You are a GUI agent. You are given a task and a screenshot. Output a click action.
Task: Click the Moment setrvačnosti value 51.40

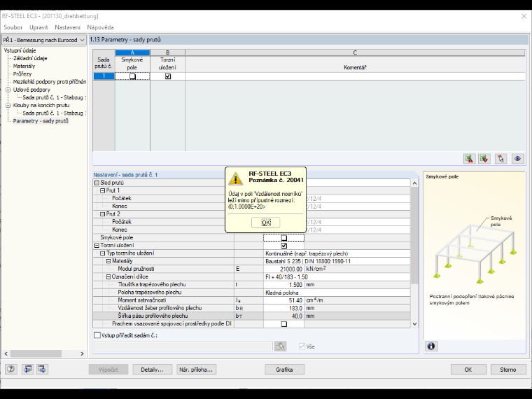(283, 300)
